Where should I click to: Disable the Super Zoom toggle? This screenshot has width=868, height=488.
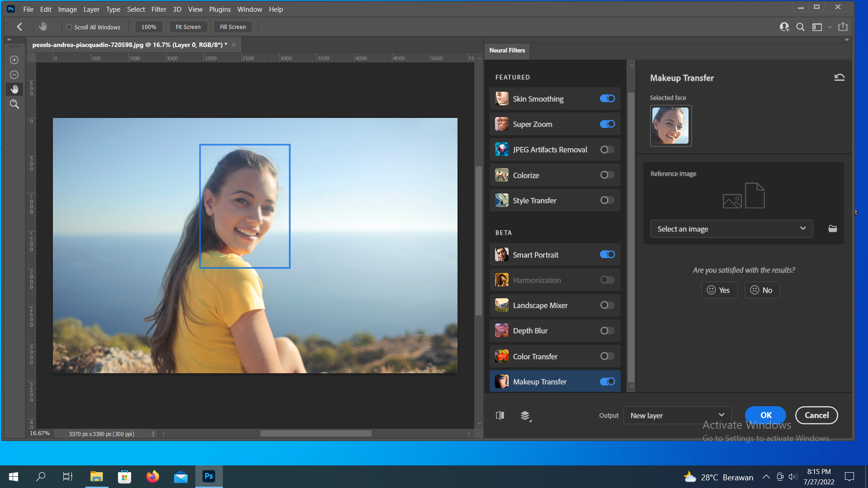click(607, 124)
